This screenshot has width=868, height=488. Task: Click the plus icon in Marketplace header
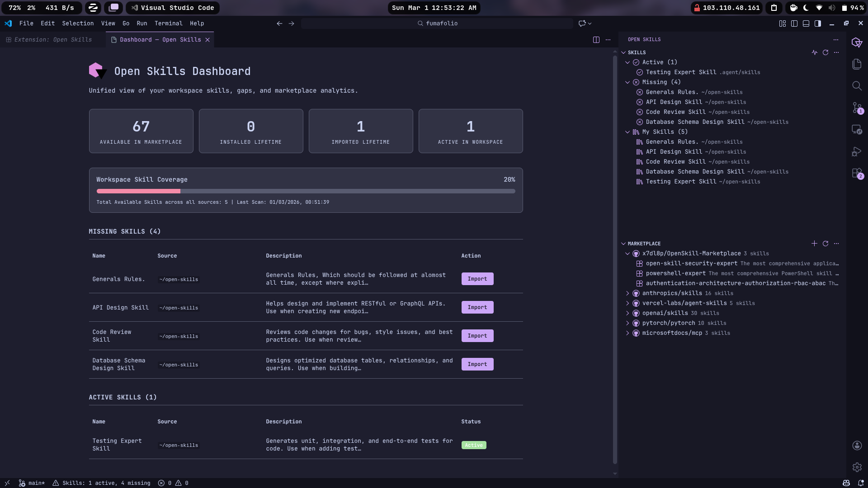pos(814,244)
